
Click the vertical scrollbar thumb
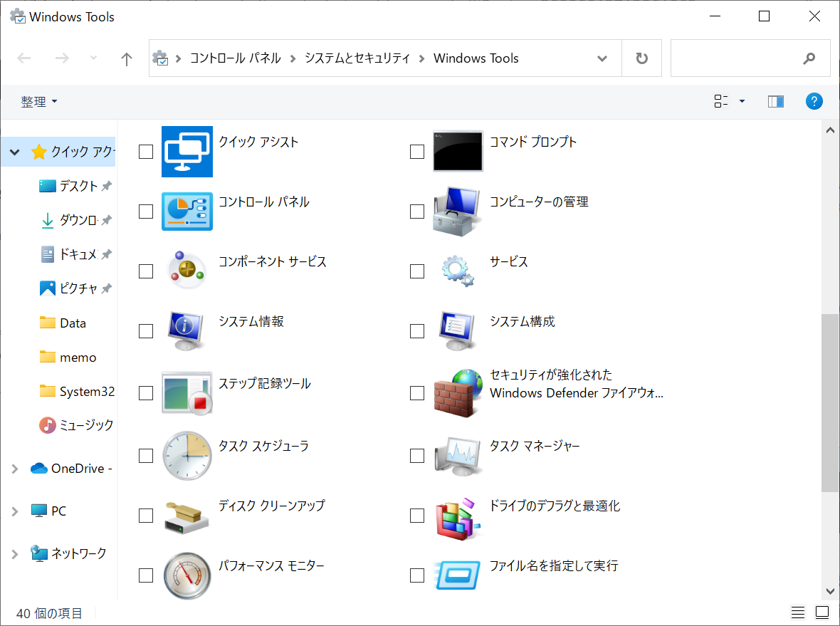coord(830,402)
